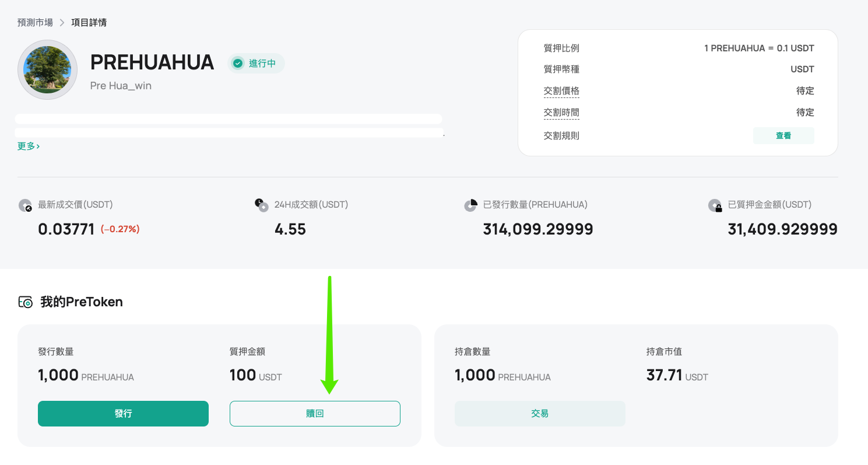Click the pledged amount lock icon
Viewport: 868px width, 465px height.
pyautogui.click(x=715, y=205)
